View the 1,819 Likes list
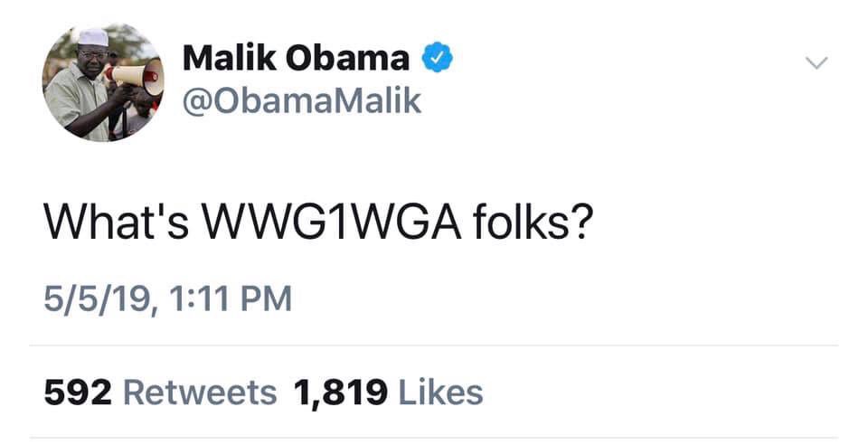This screenshot has width=868, height=445. [x=388, y=393]
